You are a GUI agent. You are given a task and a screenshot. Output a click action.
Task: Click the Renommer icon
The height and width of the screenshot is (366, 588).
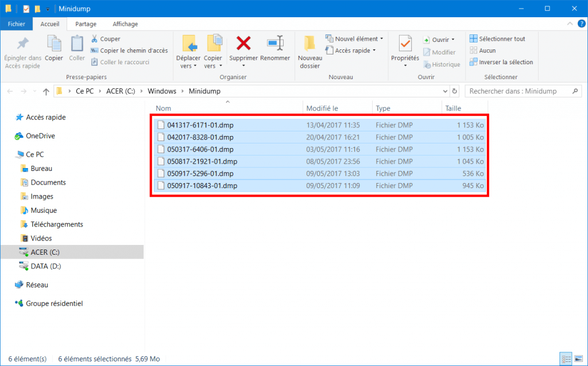click(275, 44)
